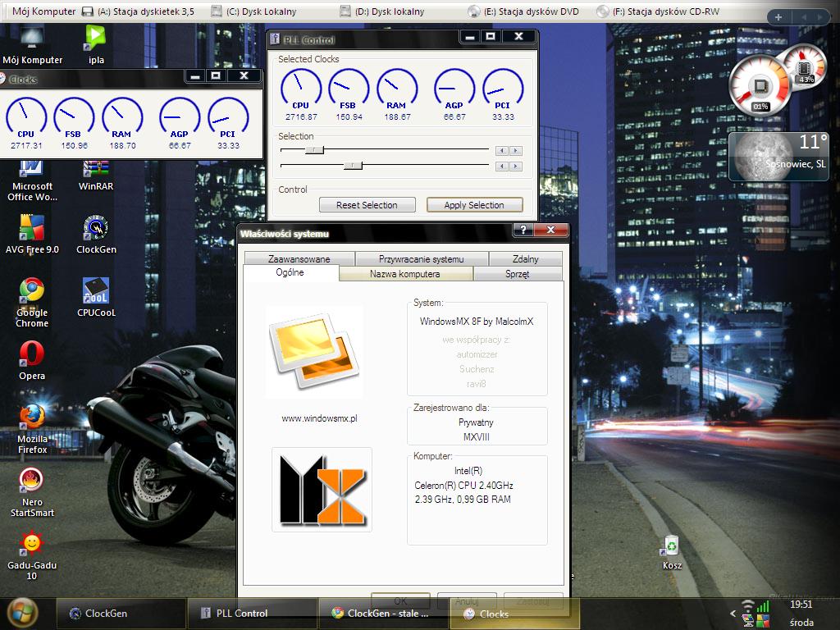840x630 pixels.
Task: Open Mój Komputer desktop icon
Action: click(32, 46)
